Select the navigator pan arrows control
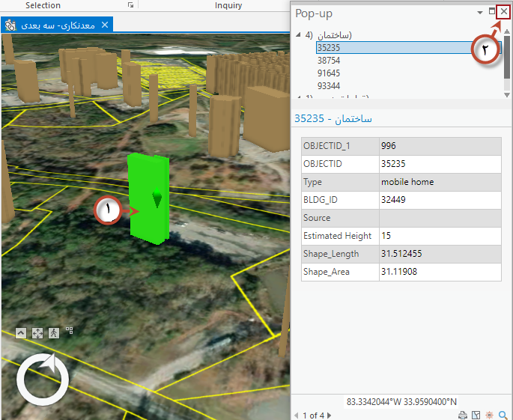The image size is (513, 420). pyautogui.click(x=37, y=333)
